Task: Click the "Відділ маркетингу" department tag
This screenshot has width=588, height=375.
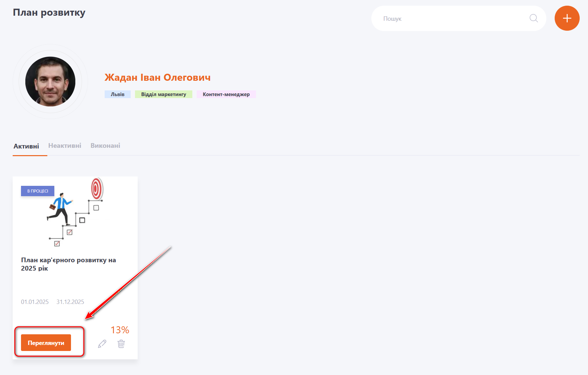Action: pyautogui.click(x=163, y=94)
